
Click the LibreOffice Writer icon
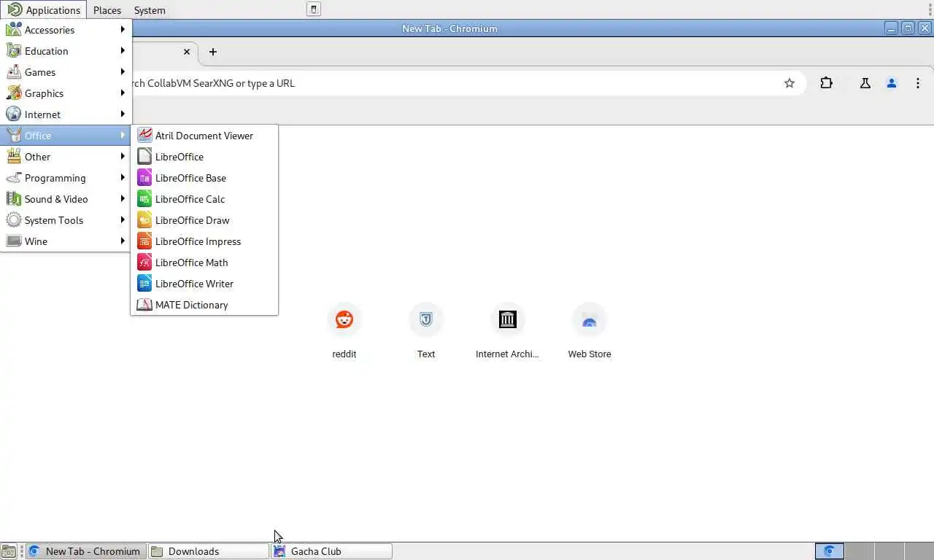pos(144,284)
